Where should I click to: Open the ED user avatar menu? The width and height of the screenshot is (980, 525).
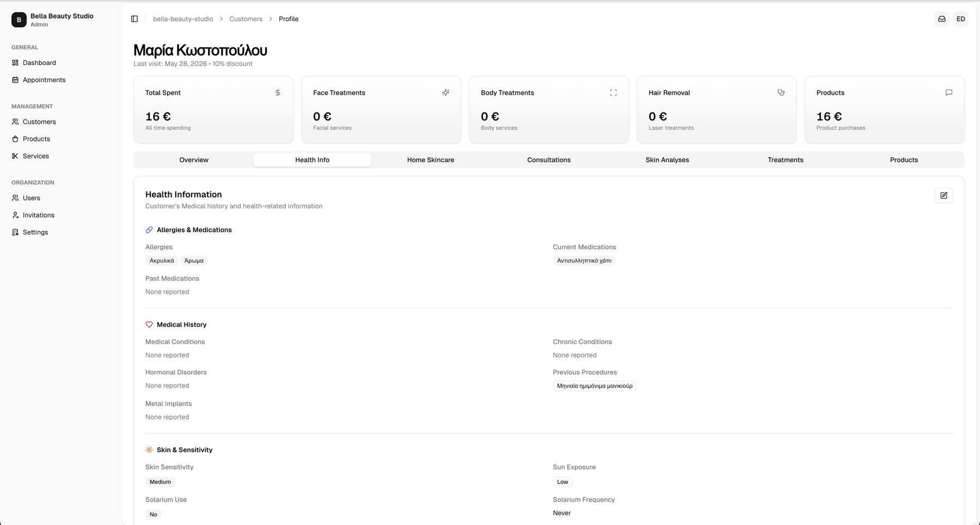961,19
